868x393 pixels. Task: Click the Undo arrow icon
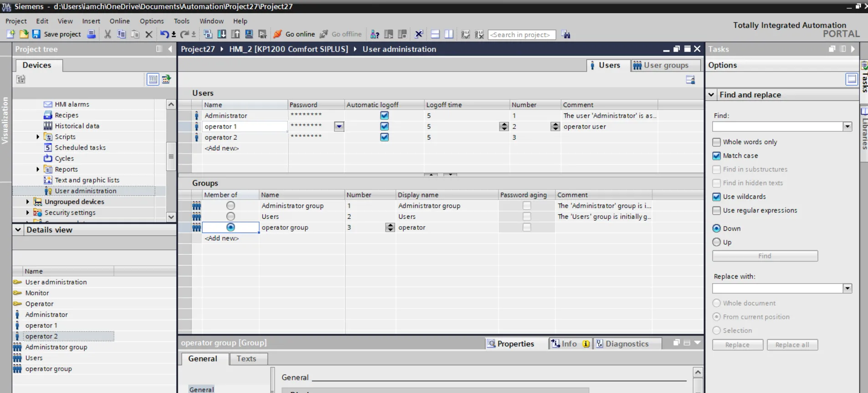click(x=164, y=34)
